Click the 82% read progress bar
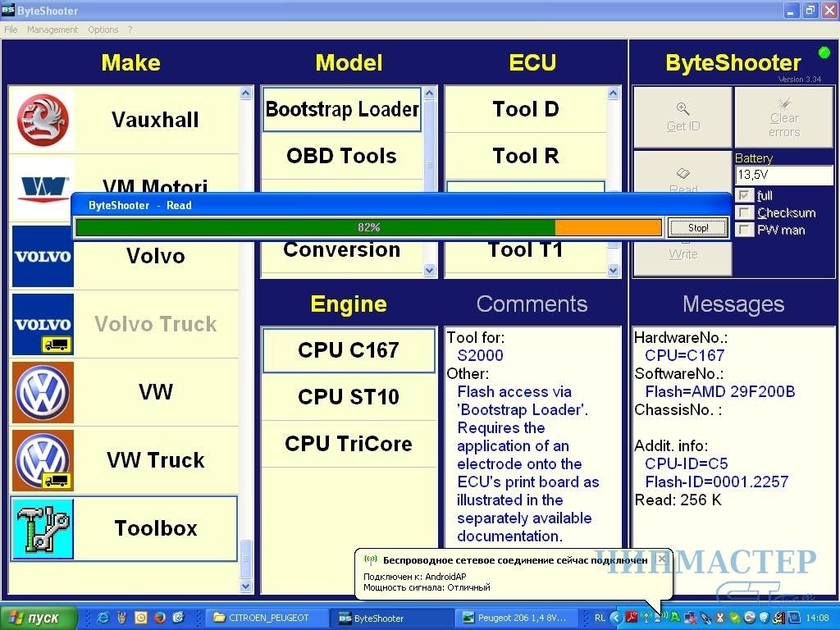 368,227
